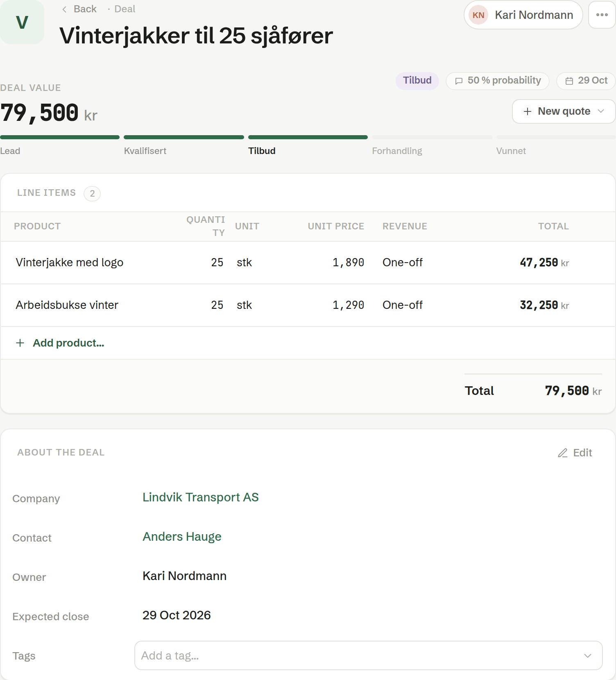Click the 1,290 unit price cell

click(348, 305)
